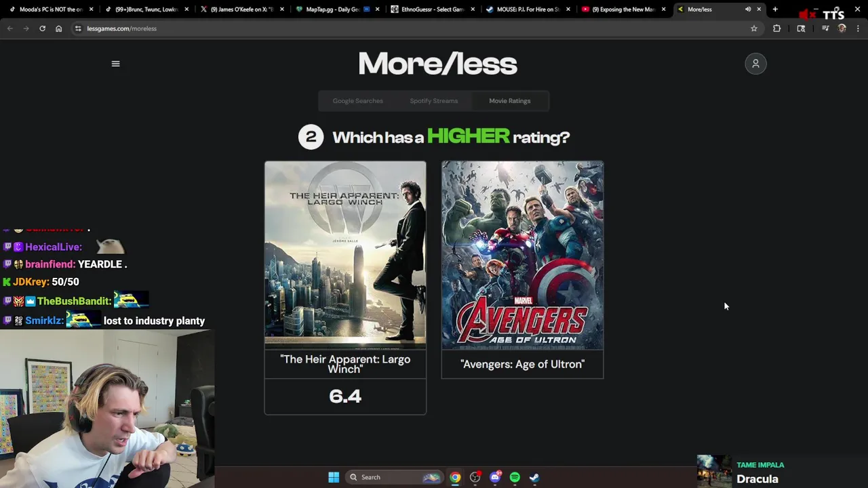Image resolution: width=868 pixels, height=488 pixels.
Task: Reload the page with the refresh icon
Action: (42, 28)
